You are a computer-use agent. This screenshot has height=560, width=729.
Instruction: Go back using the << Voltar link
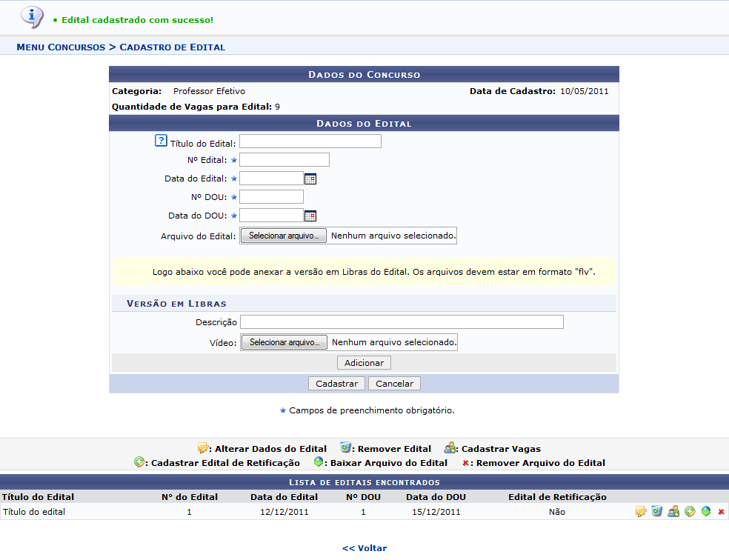coord(364,548)
